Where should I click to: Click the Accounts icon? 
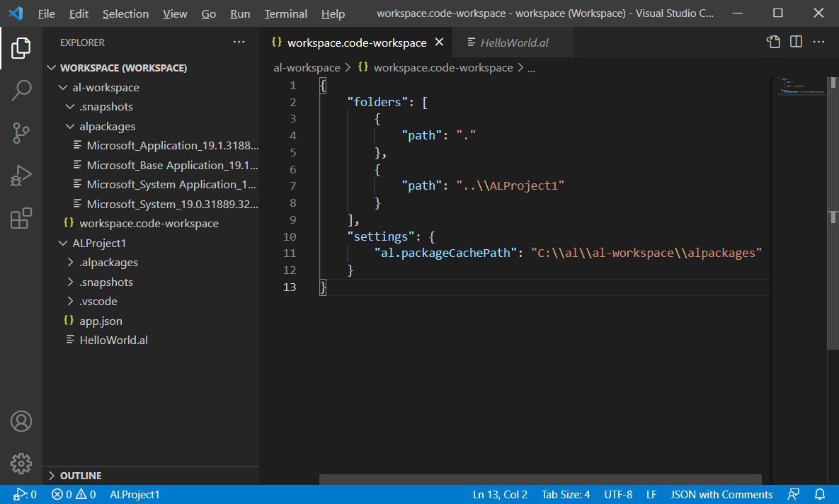tap(21, 421)
